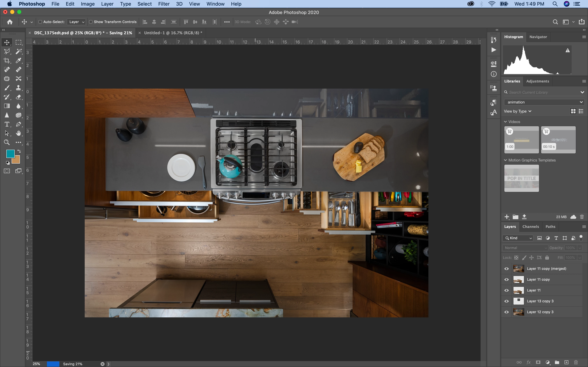This screenshot has height=367, width=588.
Task: Click the teal foreground color swatch
Action: tap(10, 153)
